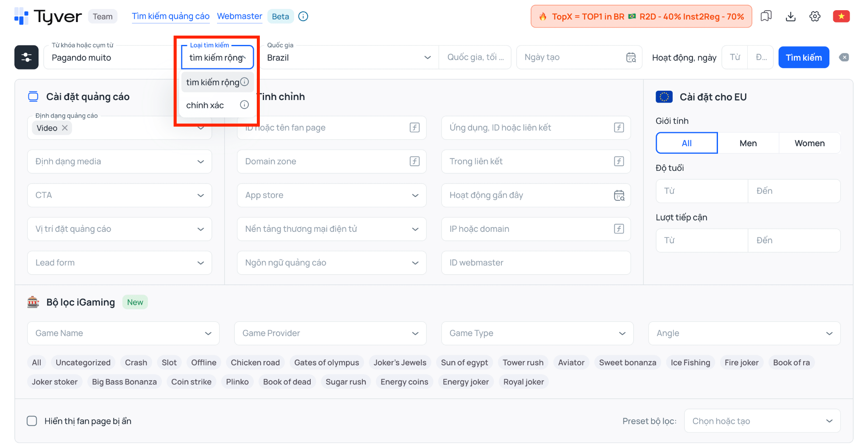Viewport: 868px width, 445px height.
Task: Click the Team badge
Action: click(x=103, y=16)
